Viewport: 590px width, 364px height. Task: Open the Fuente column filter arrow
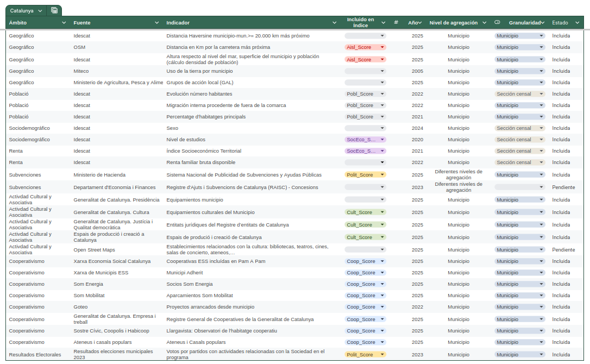click(x=156, y=23)
